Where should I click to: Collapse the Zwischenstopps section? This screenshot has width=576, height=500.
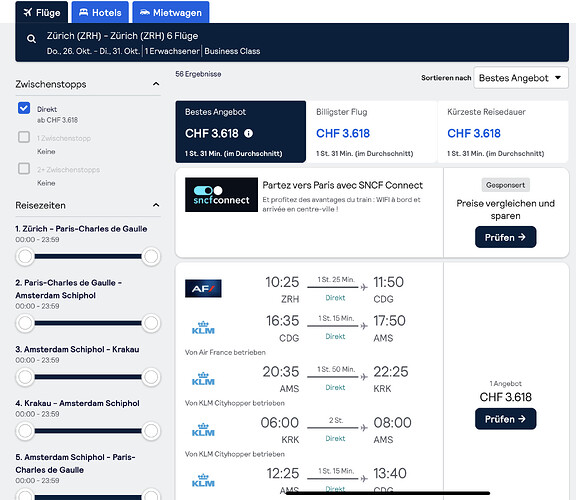tap(156, 84)
